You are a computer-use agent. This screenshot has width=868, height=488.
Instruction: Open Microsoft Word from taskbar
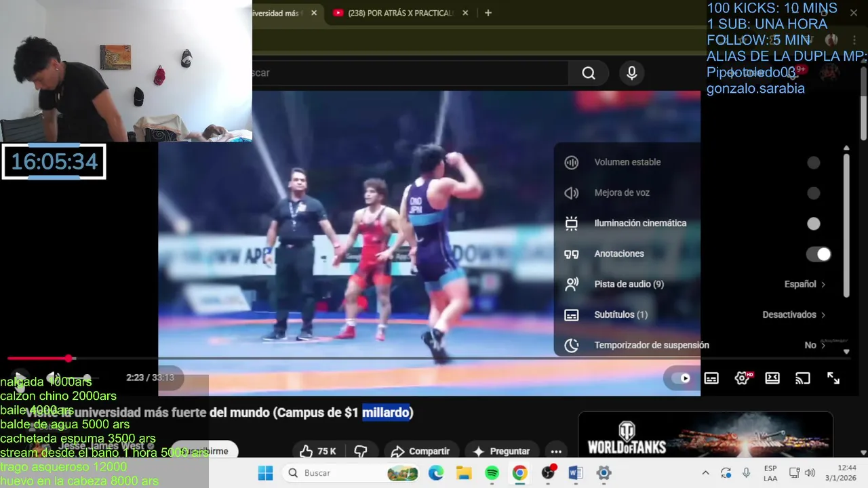coord(576,472)
